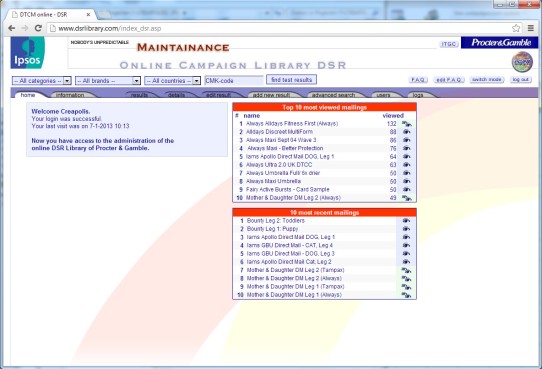Click the edit F.A.Q. button
The height and width of the screenshot is (369, 542).
click(x=449, y=80)
